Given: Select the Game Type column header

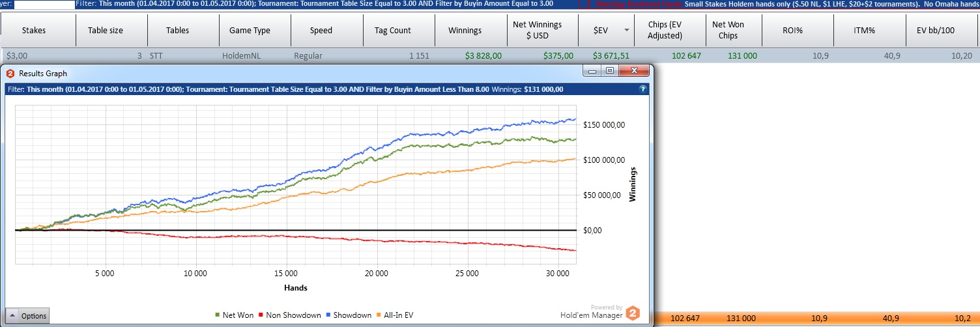Looking at the screenshot, I should coord(250,31).
